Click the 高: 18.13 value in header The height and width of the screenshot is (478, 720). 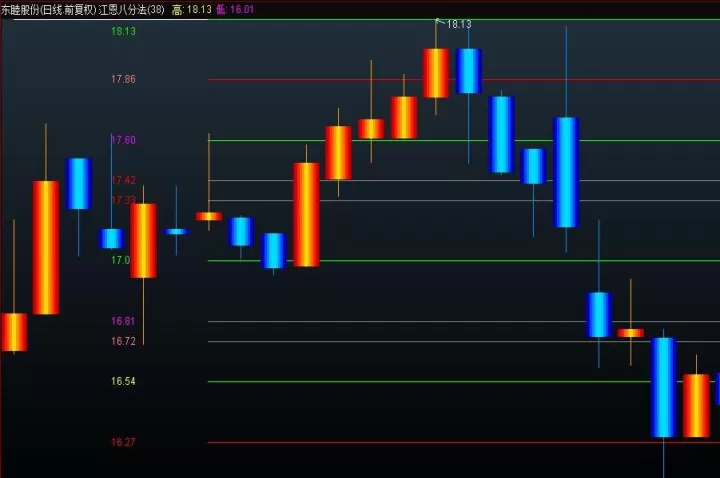(x=192, y=10)
